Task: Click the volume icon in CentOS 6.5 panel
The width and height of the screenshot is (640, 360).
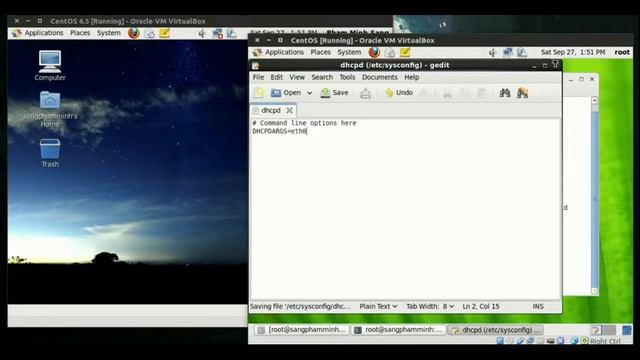Action: click(x=202, y=33)
